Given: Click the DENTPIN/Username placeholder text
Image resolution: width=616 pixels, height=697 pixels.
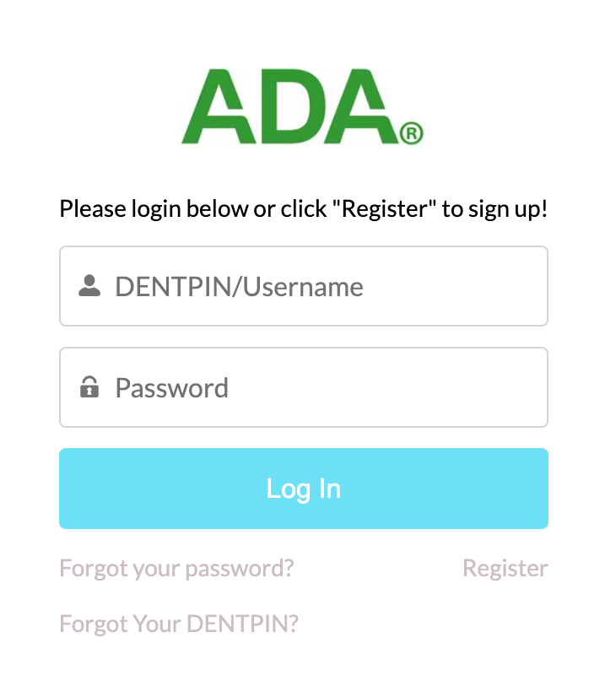Looking at the screenshot, I should 239,286.
